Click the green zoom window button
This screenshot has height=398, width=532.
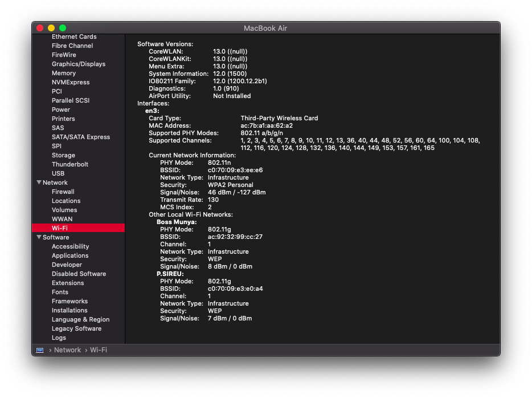click(x=63, y=28)
